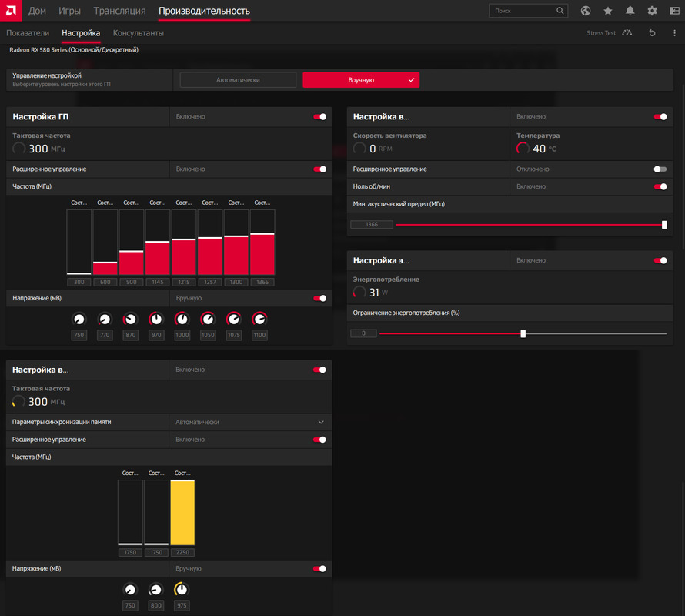Open settings gear icon

click(652, 11)
